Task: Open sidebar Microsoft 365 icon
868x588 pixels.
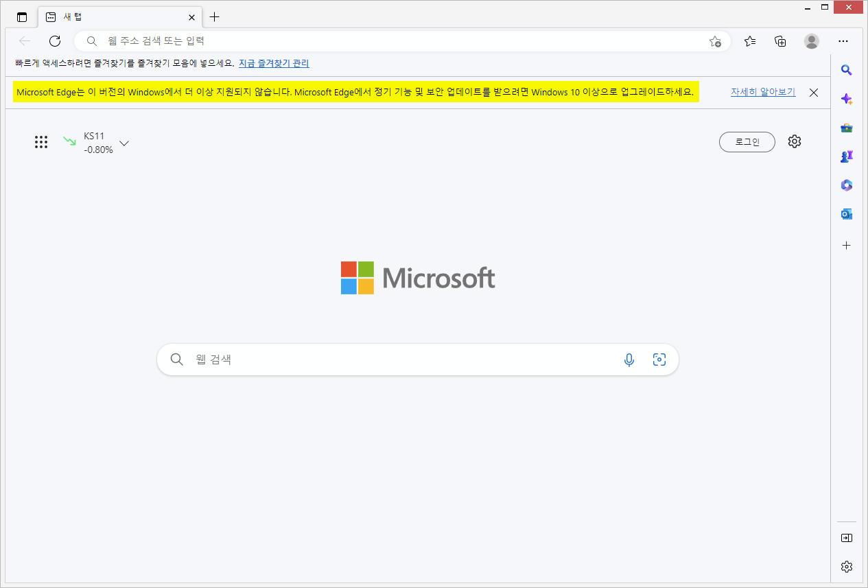Action: (847, 185)
